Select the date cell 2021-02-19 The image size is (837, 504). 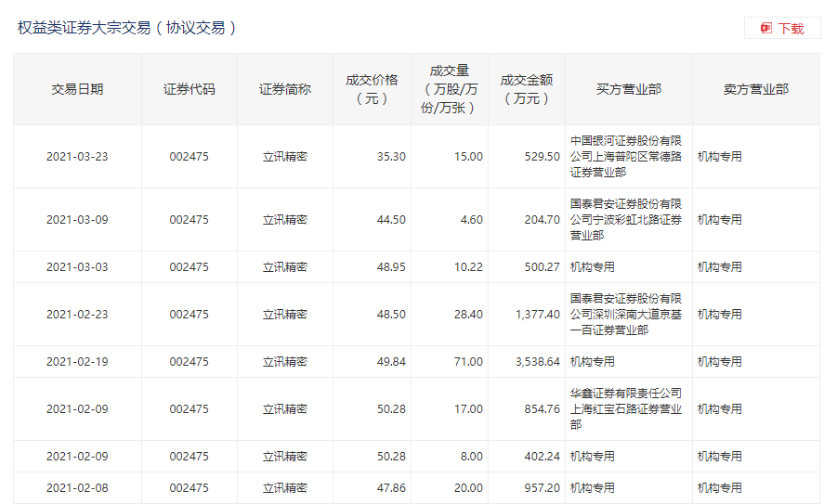77,362
